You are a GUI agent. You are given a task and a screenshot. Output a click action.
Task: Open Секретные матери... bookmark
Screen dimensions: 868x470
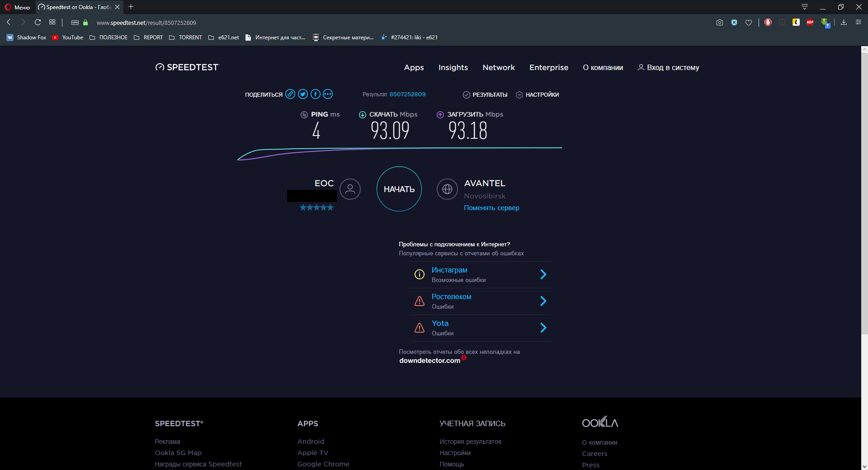coord(344,38)
